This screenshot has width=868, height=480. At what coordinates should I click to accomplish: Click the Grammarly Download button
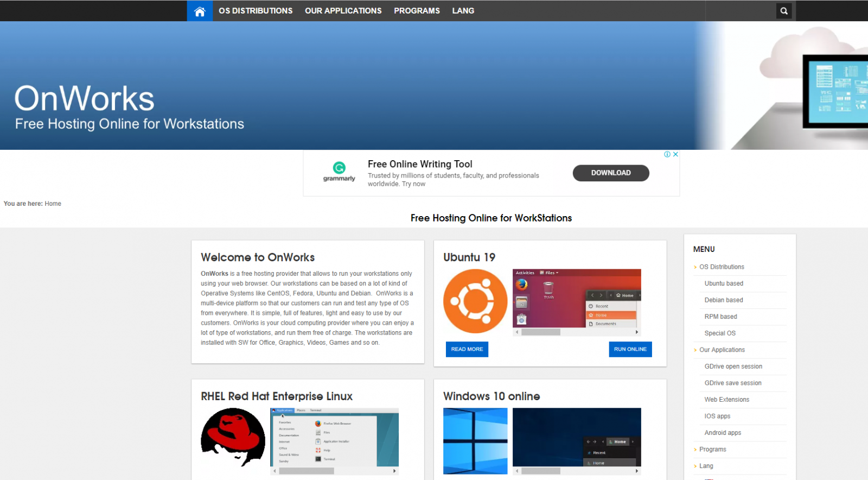tap(611, 173)
